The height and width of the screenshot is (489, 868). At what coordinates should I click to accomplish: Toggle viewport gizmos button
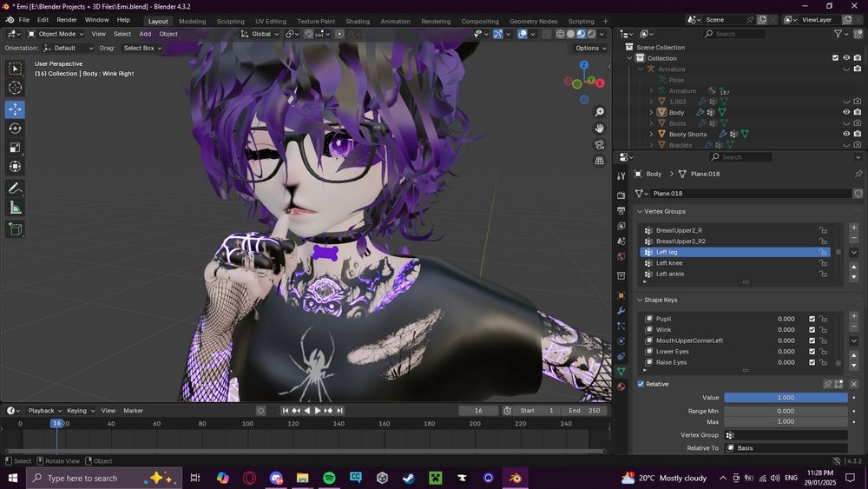pyautogui.click(x=497, y=34)
